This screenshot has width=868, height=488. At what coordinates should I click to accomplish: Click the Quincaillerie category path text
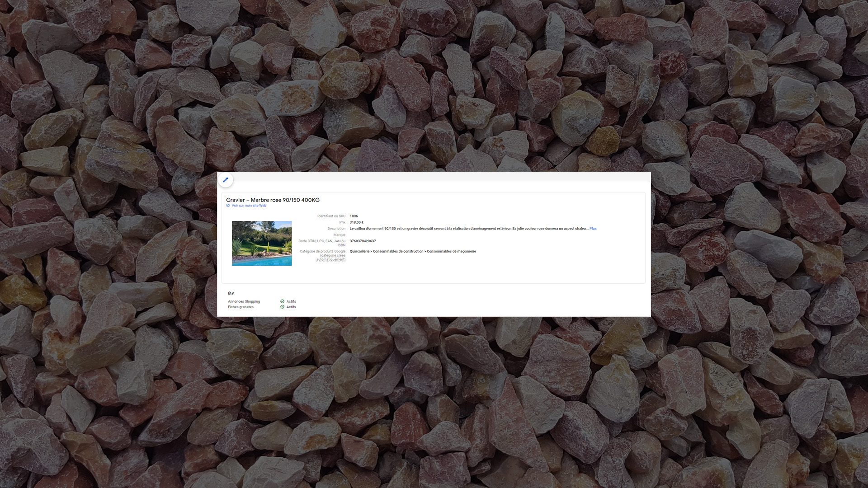(413, 251)
